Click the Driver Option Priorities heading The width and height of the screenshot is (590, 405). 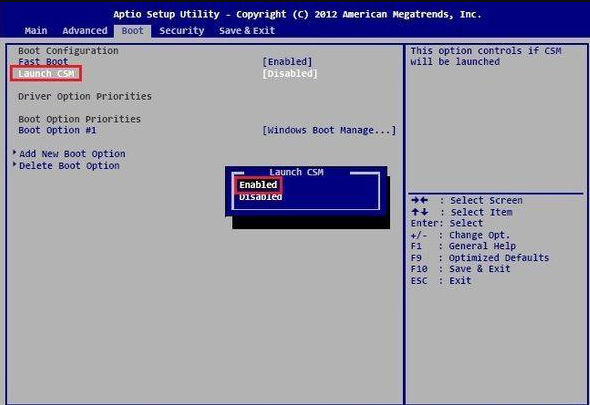(x=85, y=96)
